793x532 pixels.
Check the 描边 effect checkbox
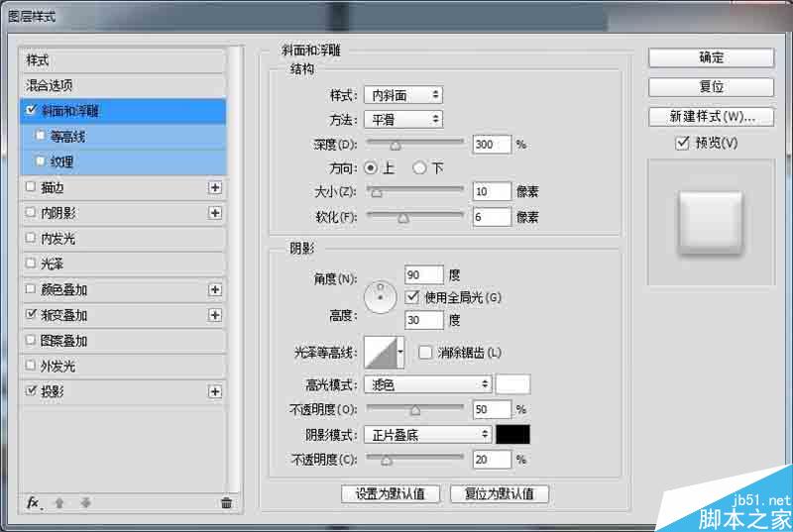click(31, 186)
